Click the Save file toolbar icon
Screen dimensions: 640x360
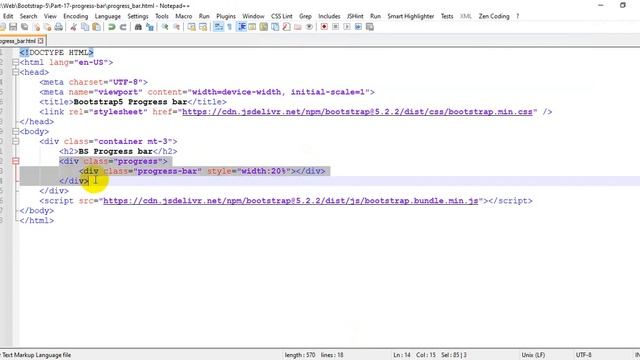pos(13,27)
